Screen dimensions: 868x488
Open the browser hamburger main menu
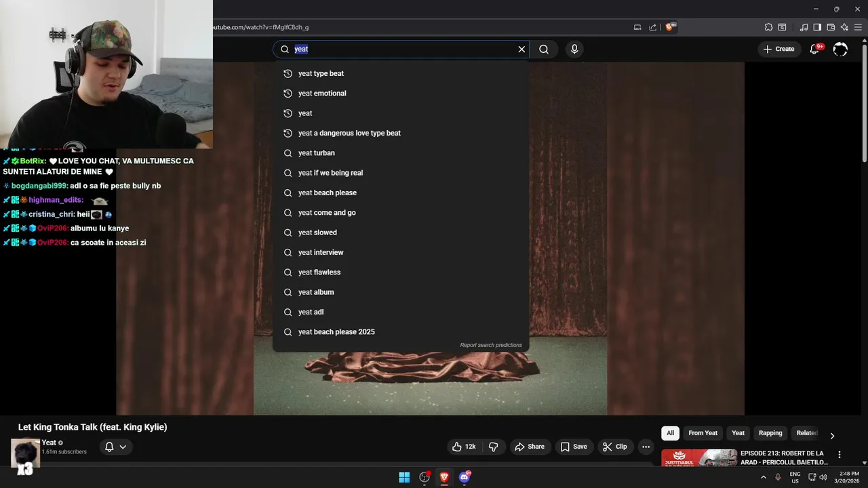tap(858, 27)
